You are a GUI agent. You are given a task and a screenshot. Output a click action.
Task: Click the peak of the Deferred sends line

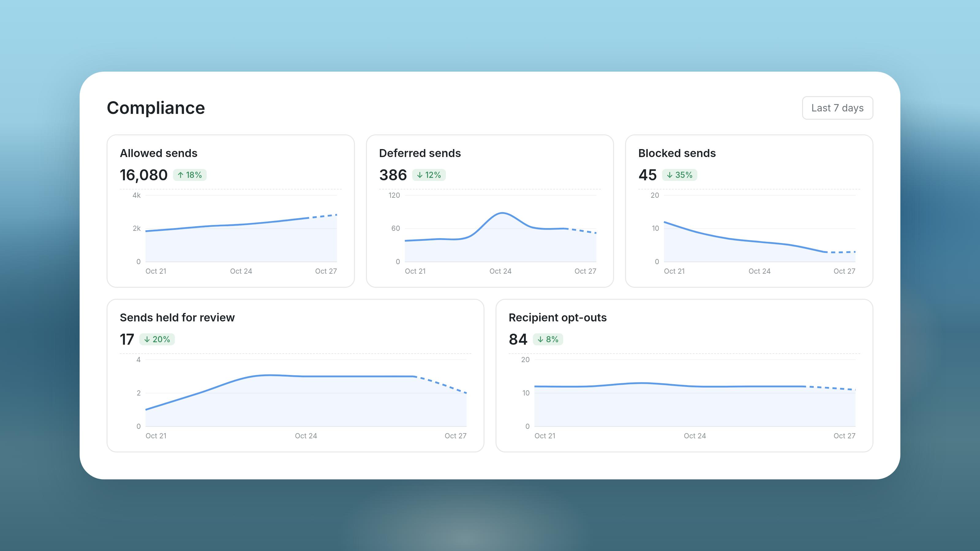click(502, 213)
